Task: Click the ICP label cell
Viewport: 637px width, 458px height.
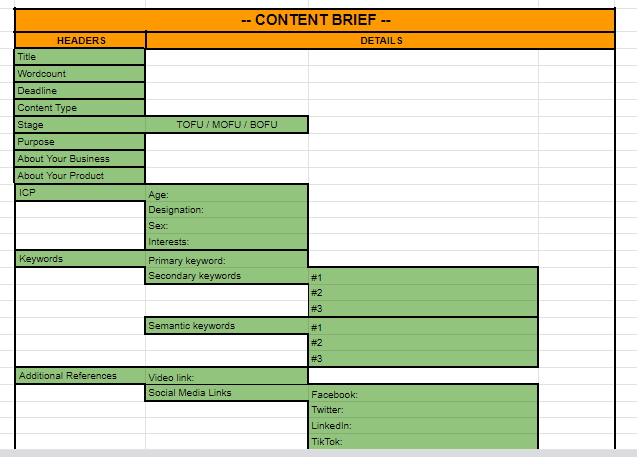Action: coord(80,192)
